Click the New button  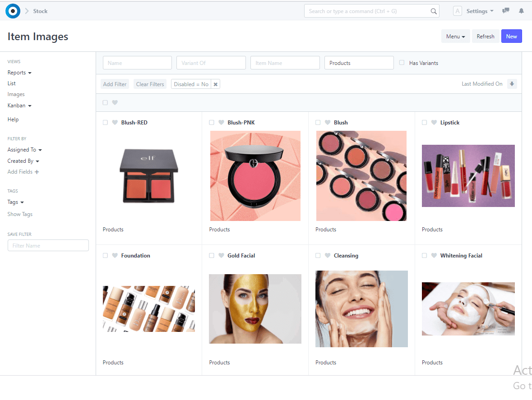(511, 36)
